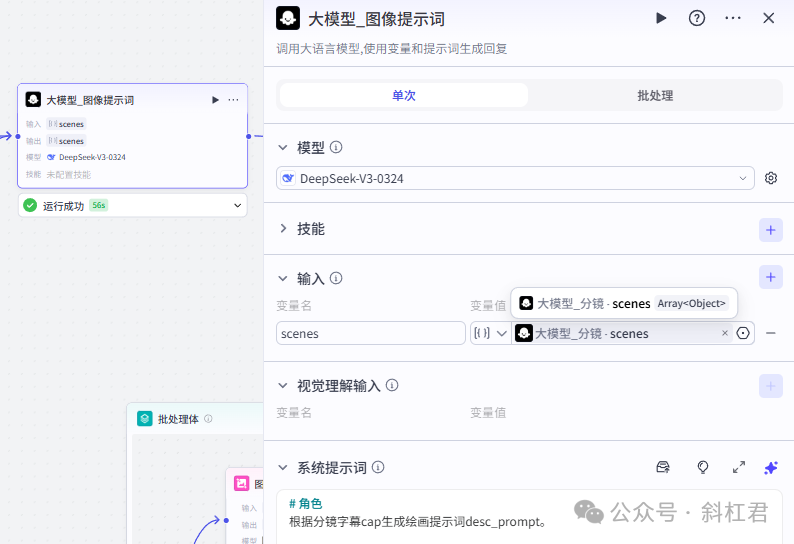794x544 pixels.
Task: Open the variable type dropdown for scenes
Action: [x=490, y=333]
